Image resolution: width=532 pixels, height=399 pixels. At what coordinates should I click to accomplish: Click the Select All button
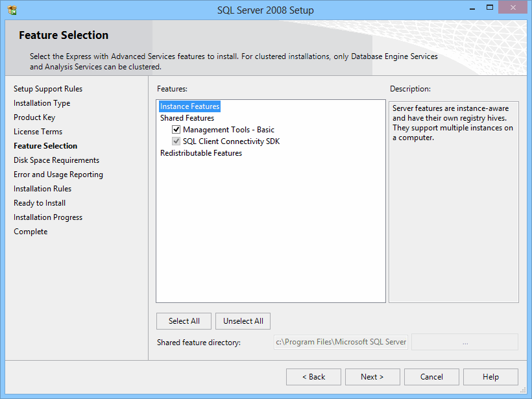(x=184, y=321)
